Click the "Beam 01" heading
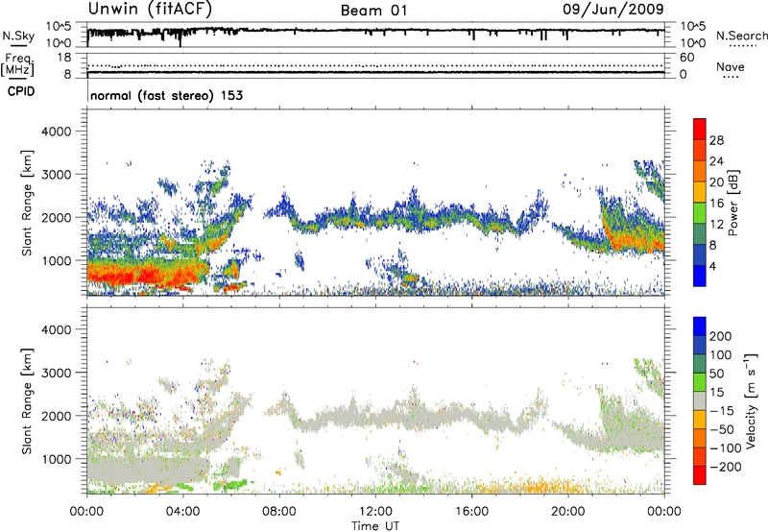Viewport: 768px width, 532px height. (373, 11)
